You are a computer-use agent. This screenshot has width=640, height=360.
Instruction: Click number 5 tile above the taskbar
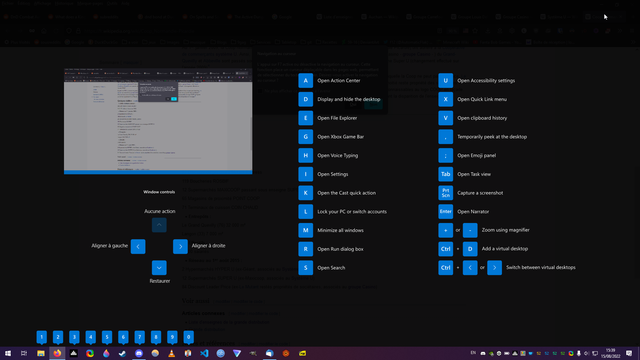(107, 337)
